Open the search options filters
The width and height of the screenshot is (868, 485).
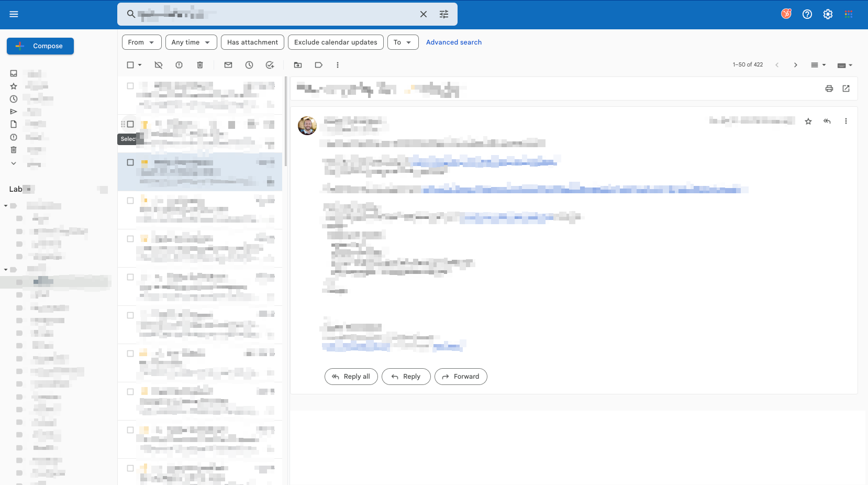[443, 14]
